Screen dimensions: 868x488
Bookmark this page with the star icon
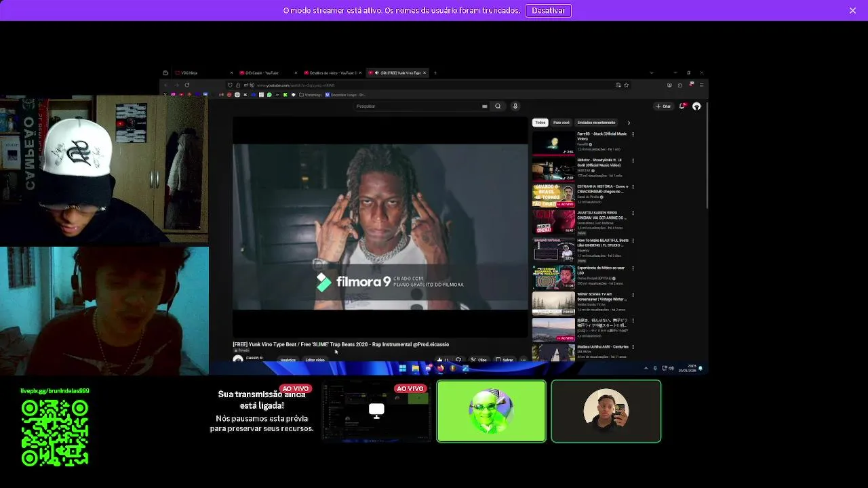pyautogui.click(x=626, y=85)
